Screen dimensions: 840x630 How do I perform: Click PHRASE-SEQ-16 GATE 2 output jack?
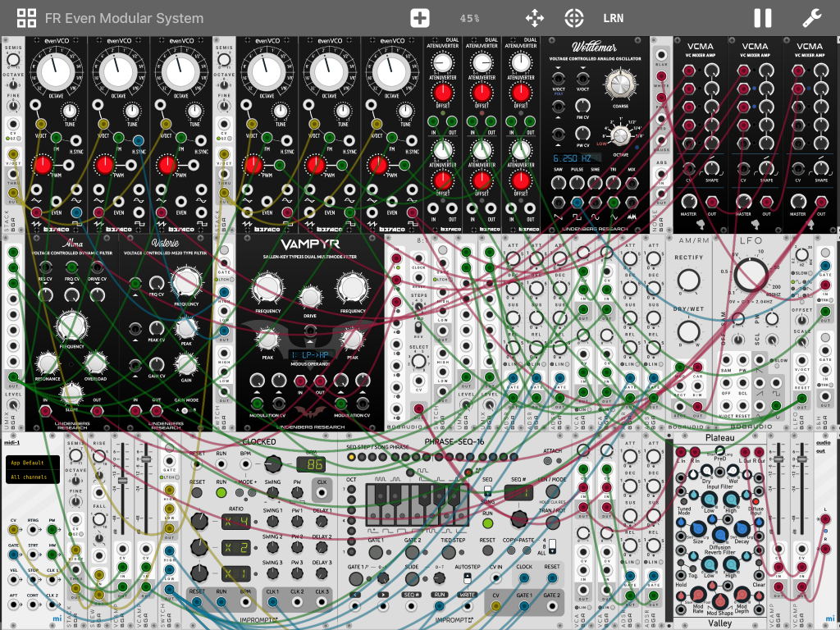tap(552, 606)
